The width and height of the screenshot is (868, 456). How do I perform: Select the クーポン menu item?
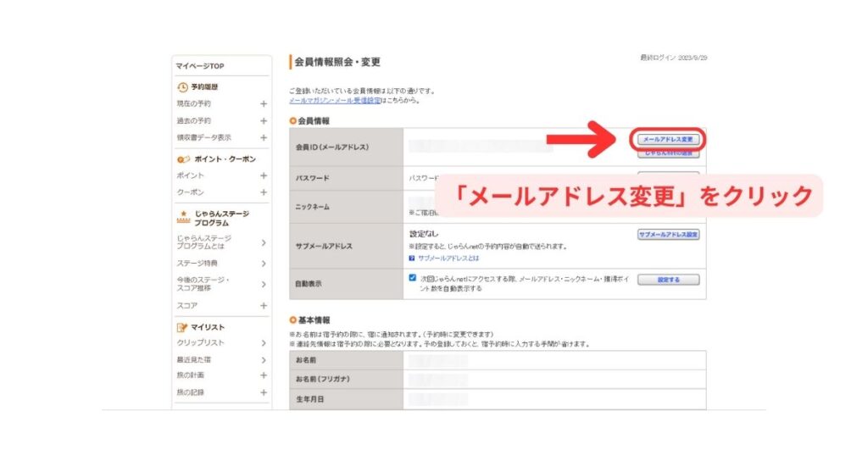(x=191, y=192)
